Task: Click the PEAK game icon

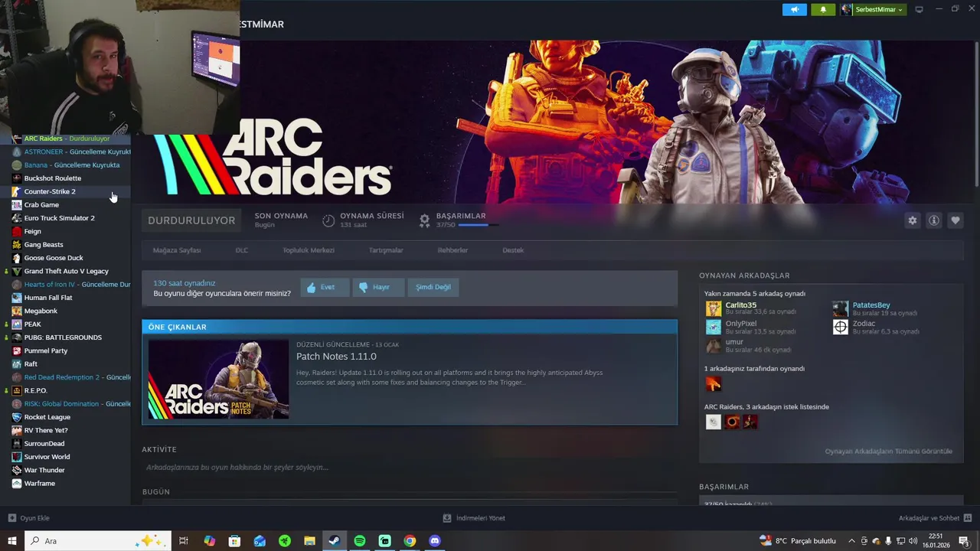Action: click(17, 324)
